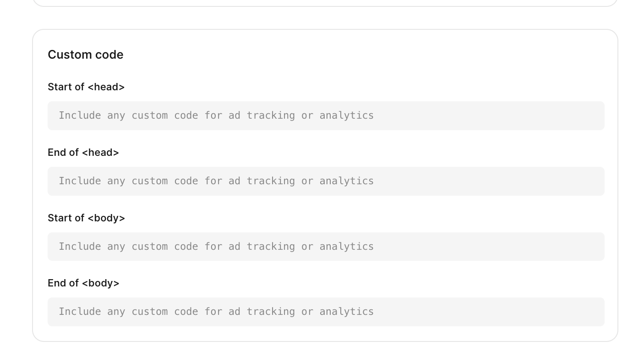This screenshot has height=363, width=644.
Task: Click placeholder text under Start of <head>
Action: 216,115
